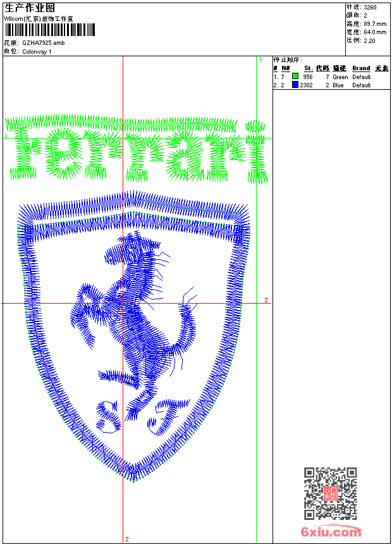Click the row number 1. 7 cell

[x=279, y=77]
